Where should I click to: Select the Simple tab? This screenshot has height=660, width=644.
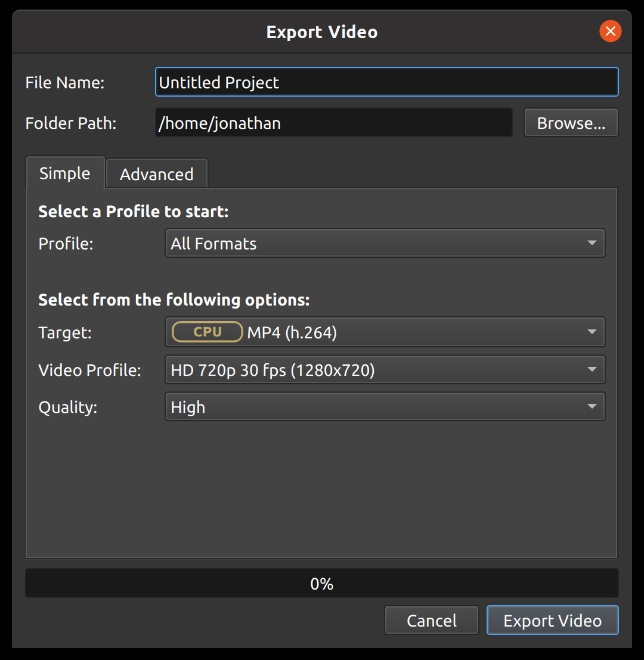pos(65,173)
